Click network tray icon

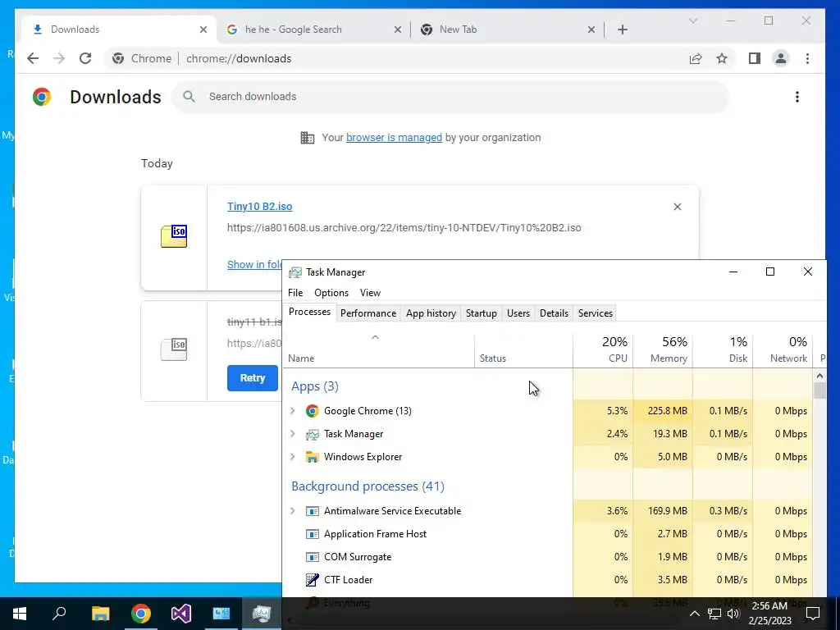(714, 614)
